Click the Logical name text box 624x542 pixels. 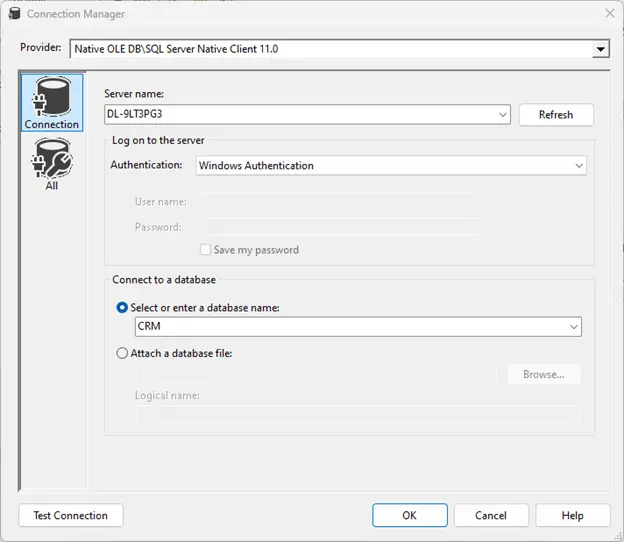click(x=358, y=415)
